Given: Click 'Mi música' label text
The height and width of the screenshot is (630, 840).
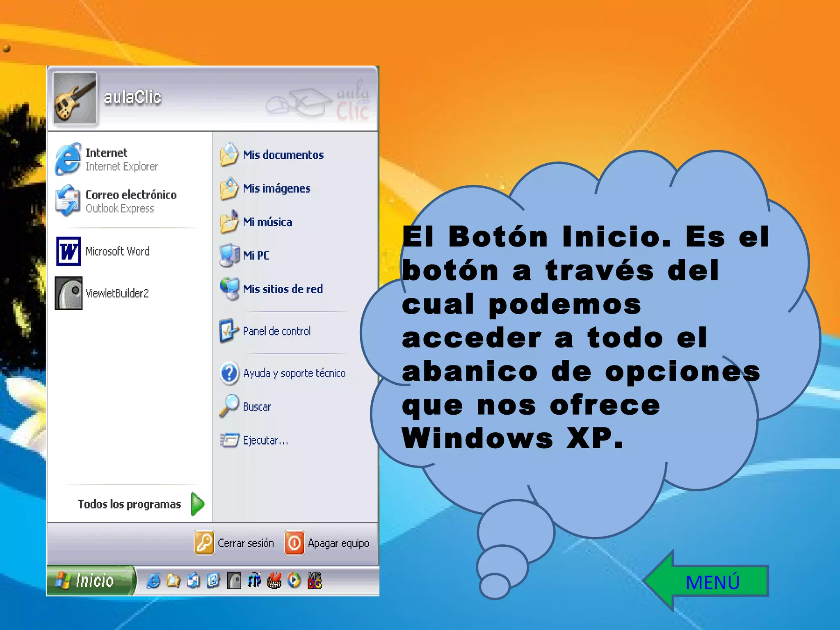Looking at the screenshot, I should pos(267,222).
